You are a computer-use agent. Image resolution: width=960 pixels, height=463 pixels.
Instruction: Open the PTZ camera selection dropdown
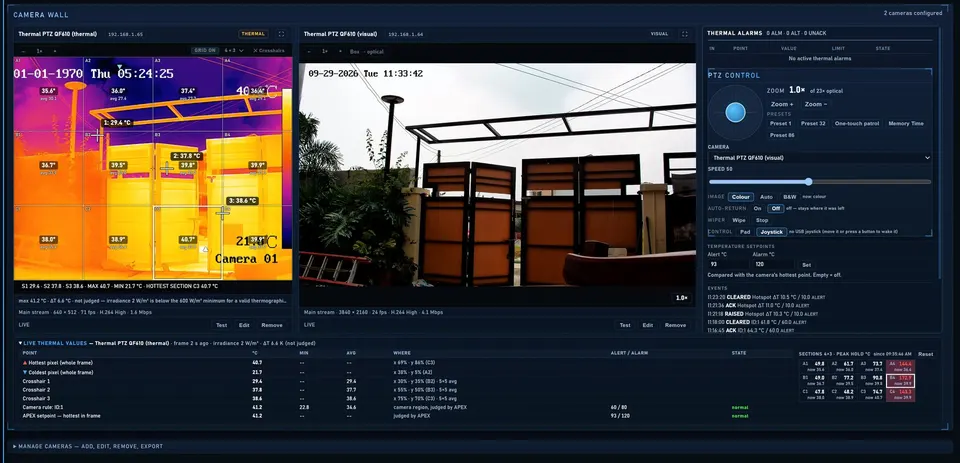(x=820, y=158)
